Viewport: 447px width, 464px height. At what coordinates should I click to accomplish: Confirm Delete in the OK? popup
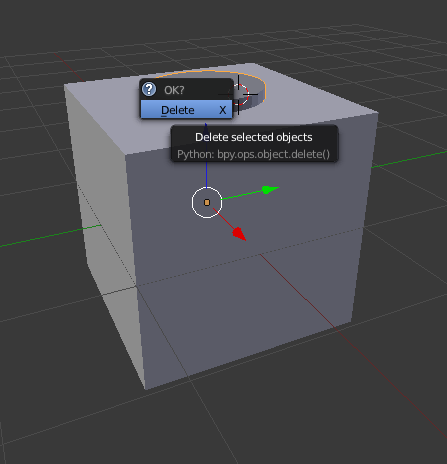186,110
